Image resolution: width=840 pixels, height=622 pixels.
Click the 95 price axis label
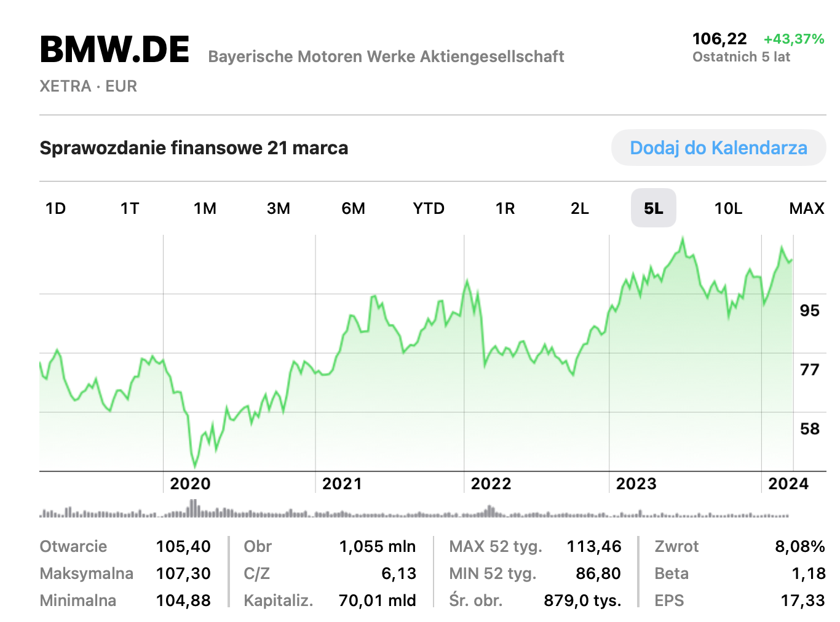[x=810, y=310]
